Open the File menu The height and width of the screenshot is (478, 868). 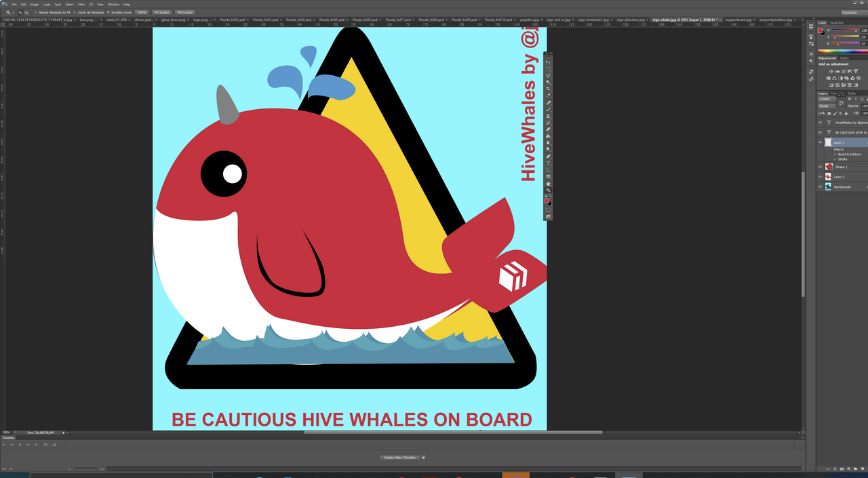(x=14, y=4)
